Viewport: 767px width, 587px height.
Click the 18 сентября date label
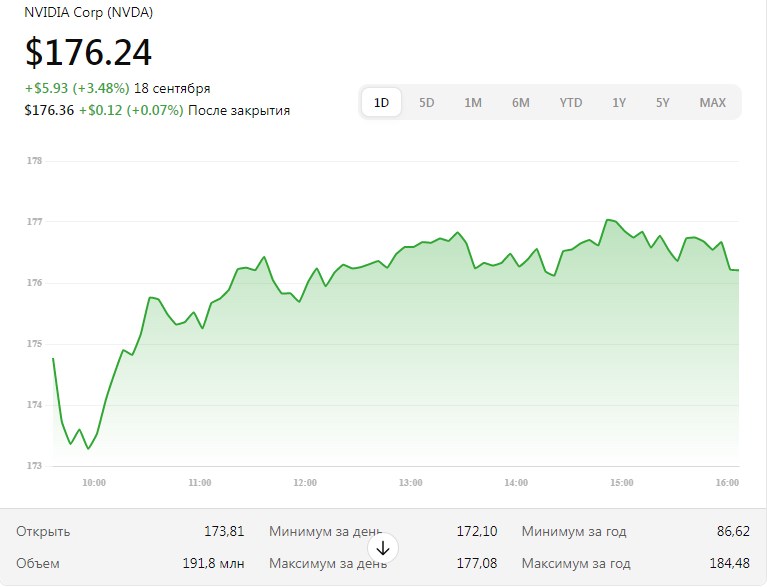click(x=172, y=89)
